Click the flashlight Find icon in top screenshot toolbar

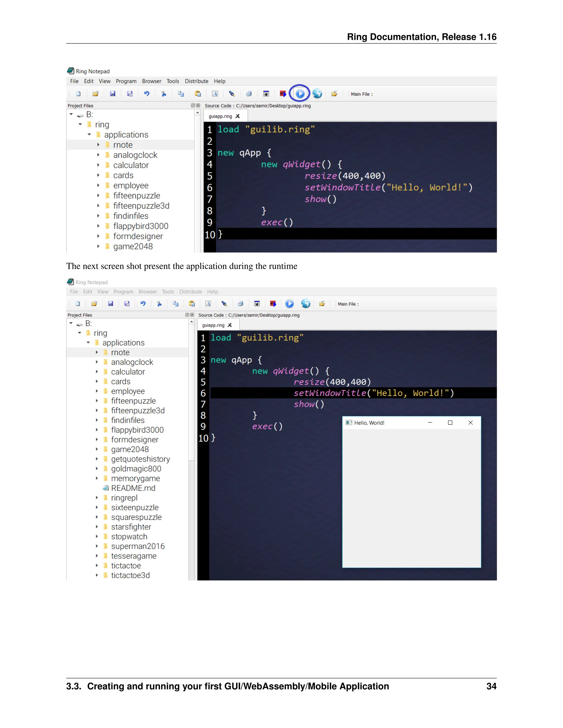click(232, 94)
